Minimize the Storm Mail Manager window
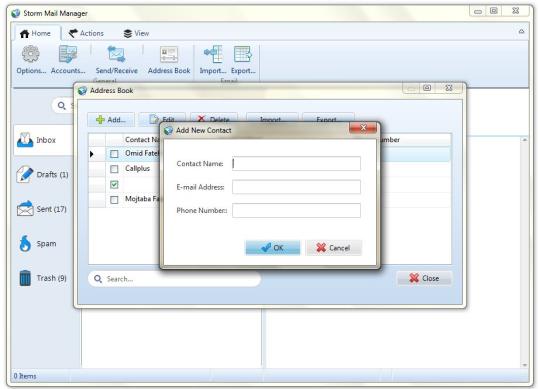The height and width of the screenshot is (389, 540). [478, 11]
